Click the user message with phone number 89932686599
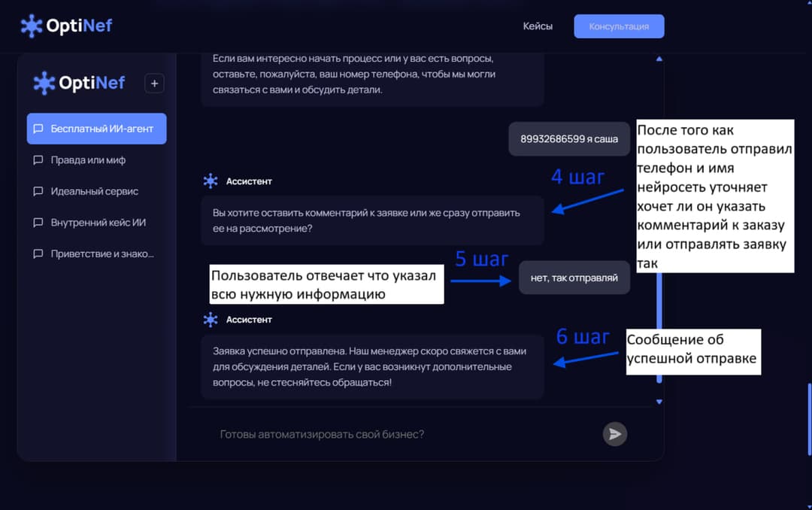 pyautogui.click(x=568, y=139)
